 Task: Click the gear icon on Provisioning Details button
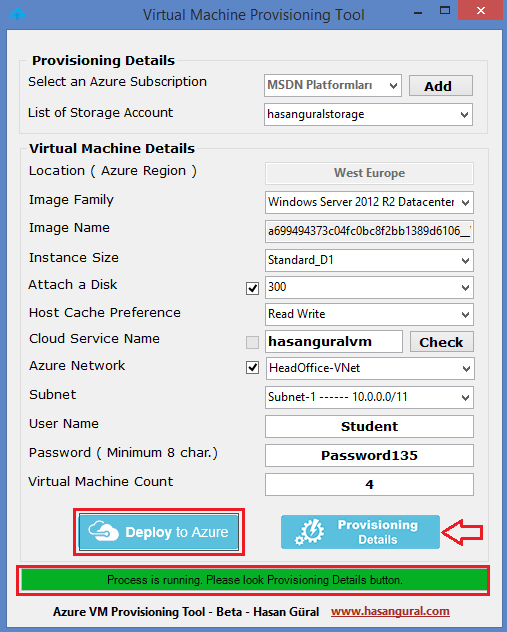click(x=310, y=532)
